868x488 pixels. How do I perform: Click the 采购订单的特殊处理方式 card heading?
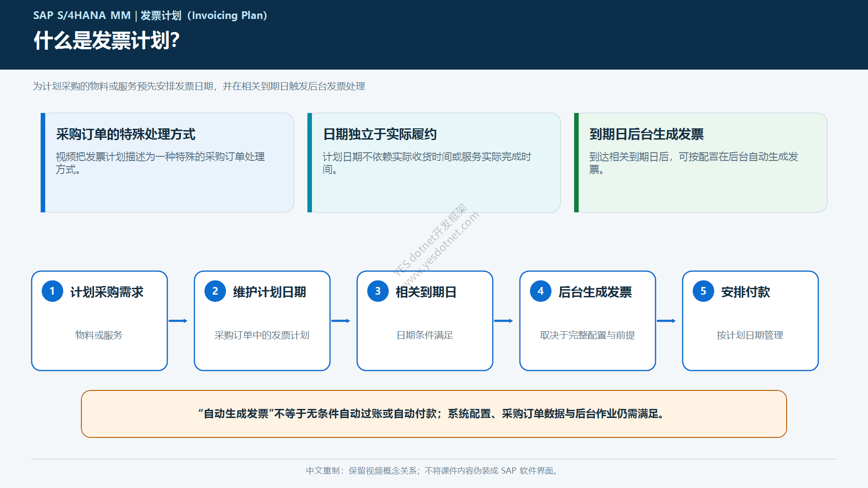tap(126, 134)
